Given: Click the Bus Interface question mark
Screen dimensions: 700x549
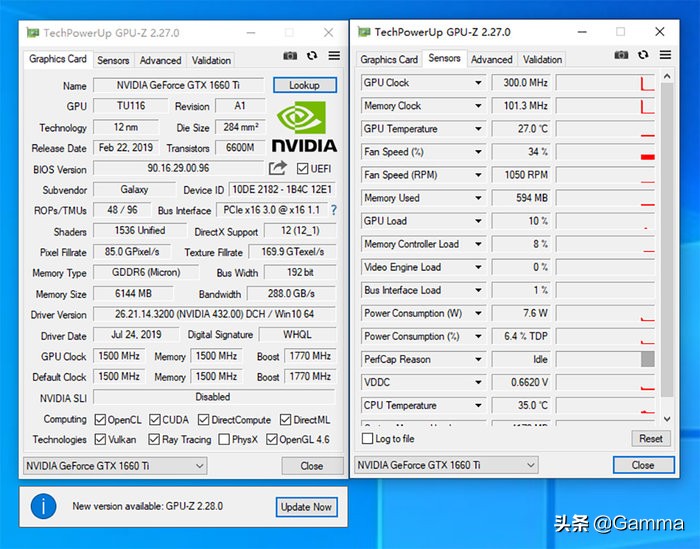Looking at the screenshot, I should [x=333, y=210].
